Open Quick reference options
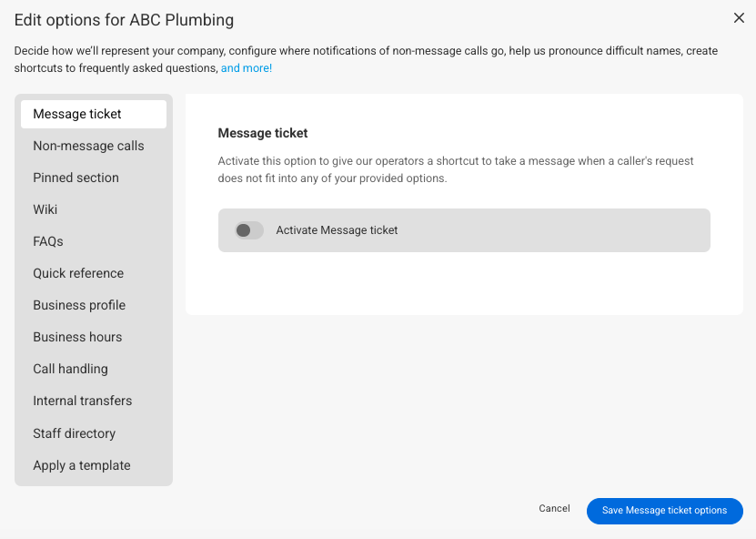Screen dimensions: 756x539 [x=78, y=273]
